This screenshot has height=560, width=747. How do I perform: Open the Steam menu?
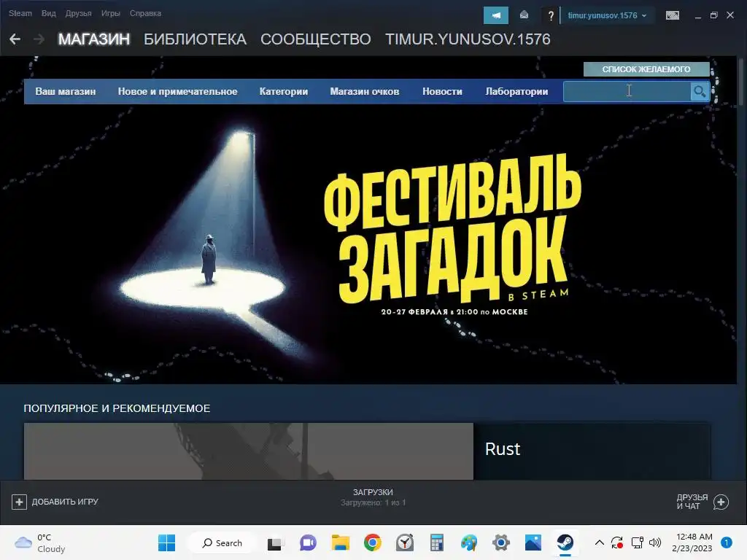(20, 13)
